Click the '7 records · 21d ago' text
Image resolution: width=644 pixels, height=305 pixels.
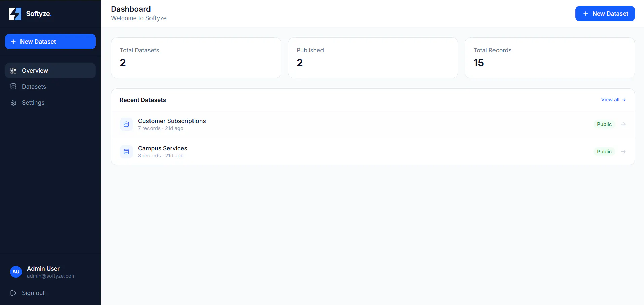point(161,128)
